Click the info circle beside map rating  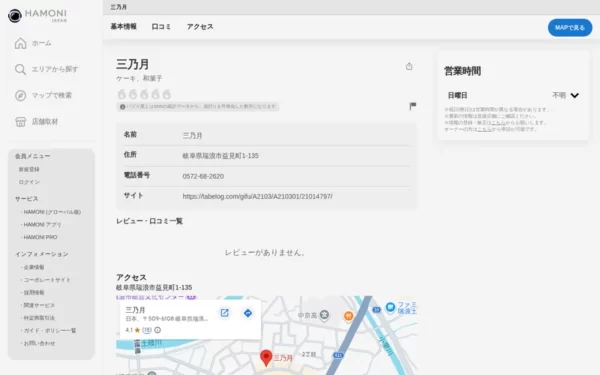pyautogui.click(x=157, y=330)
